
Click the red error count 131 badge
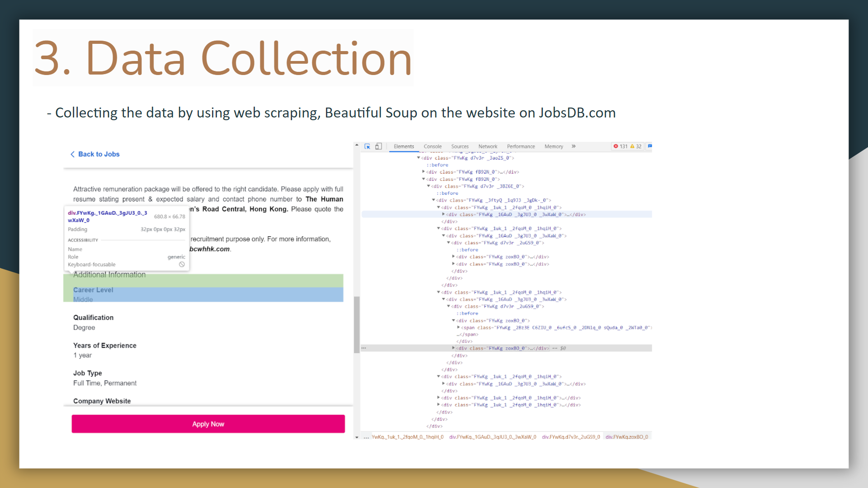pos(620,146)
